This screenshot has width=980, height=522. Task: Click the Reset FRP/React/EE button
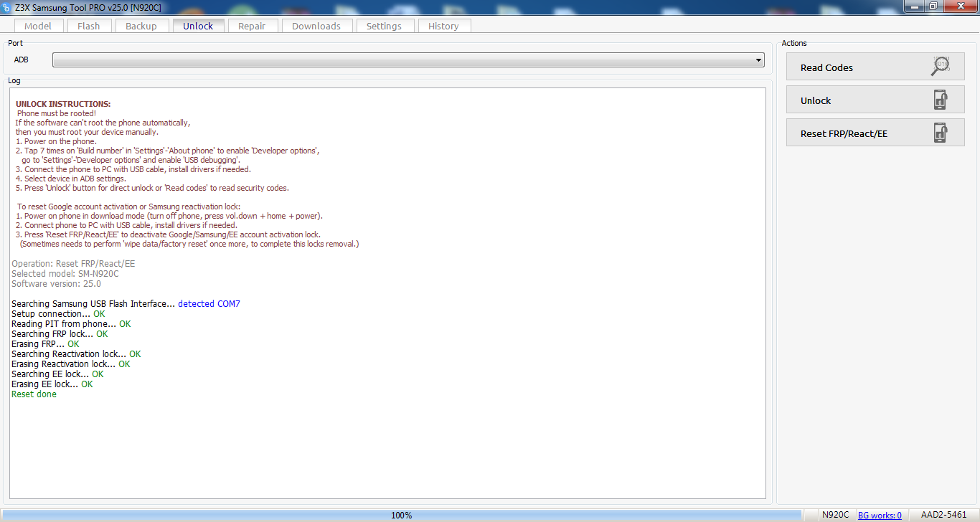click(x=875, y=133)
